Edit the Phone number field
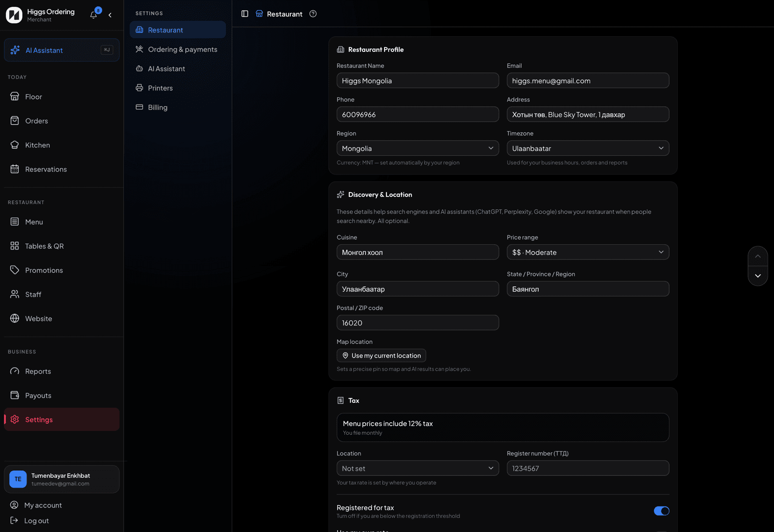The width and height of the screenshot is (774, 532). [417, 115]
